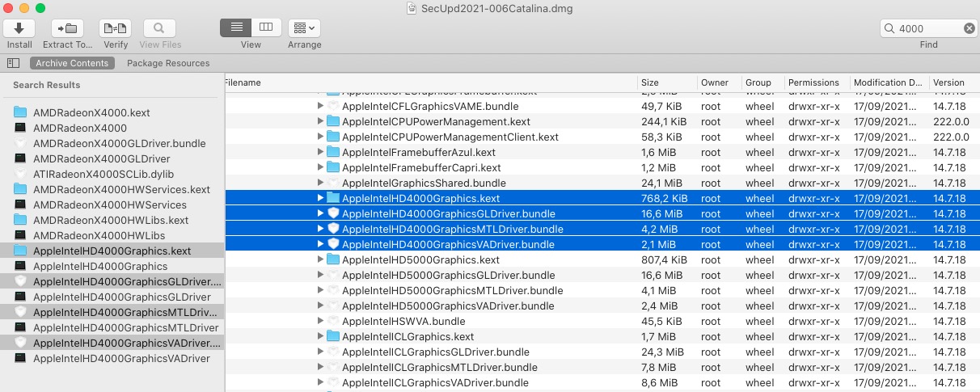This screenshot has height=392, width=980.
Task: Select AppleIntelHD5000GraphicsMTLDriver.bundle file row
Action: [x=602, y=290]
